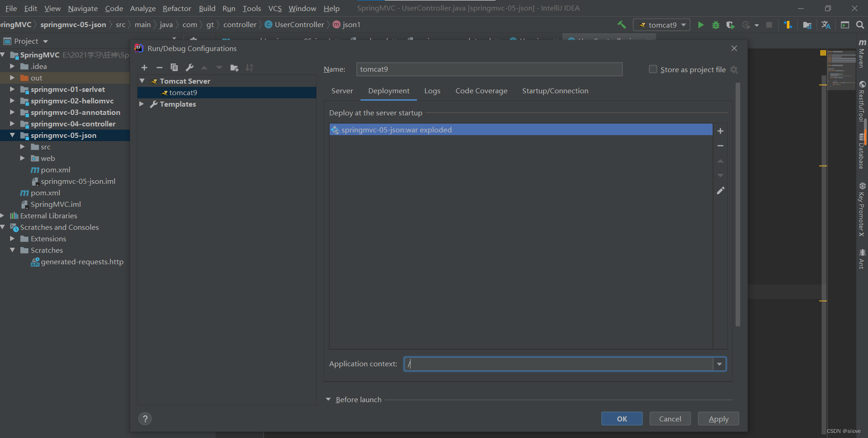Click the help question mark button
This screenshot has height=438, width=868.
(145, 419)
